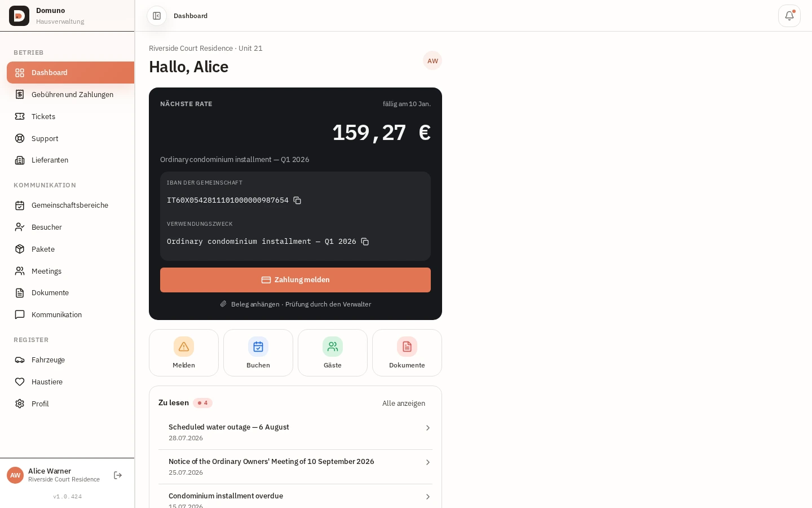Click the Kommunikation speech bubble icon
Viewport: 812px width, 508px height.
pos(20,314)
